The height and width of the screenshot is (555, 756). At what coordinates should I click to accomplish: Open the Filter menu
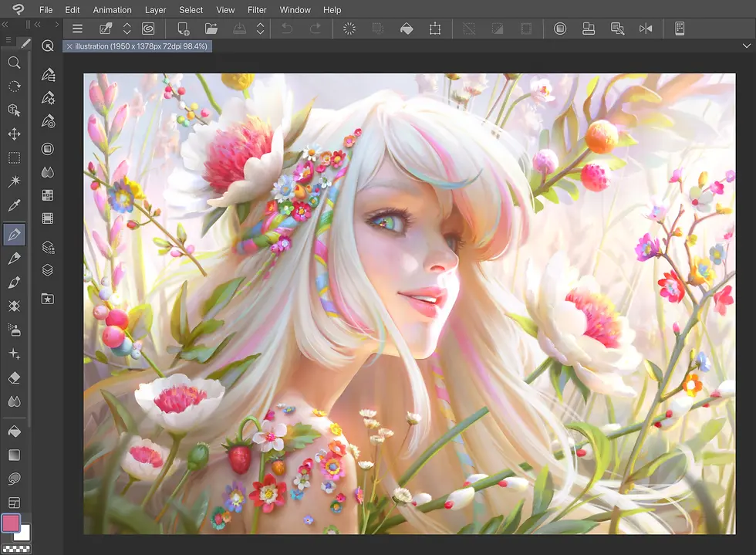(257, 10)
